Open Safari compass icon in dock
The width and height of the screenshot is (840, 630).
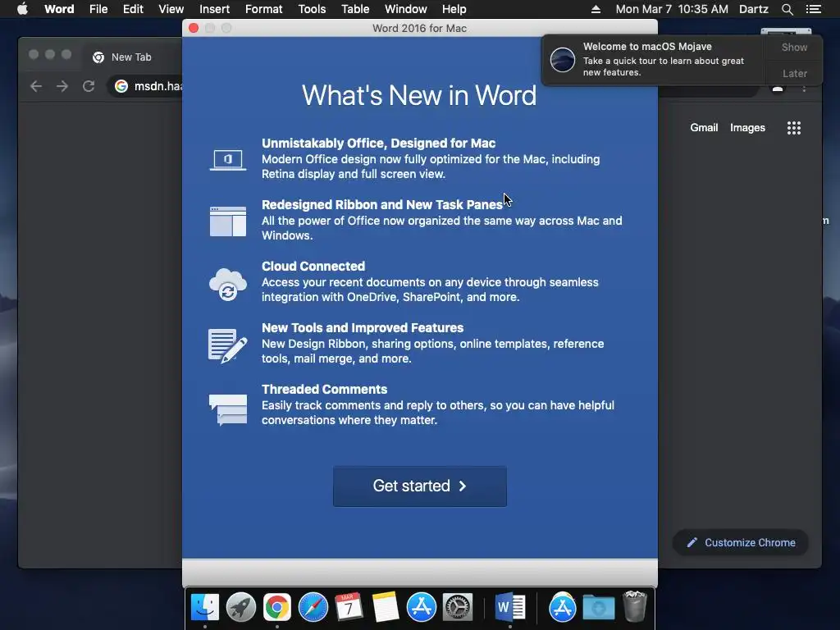click(x=313, y=607)
